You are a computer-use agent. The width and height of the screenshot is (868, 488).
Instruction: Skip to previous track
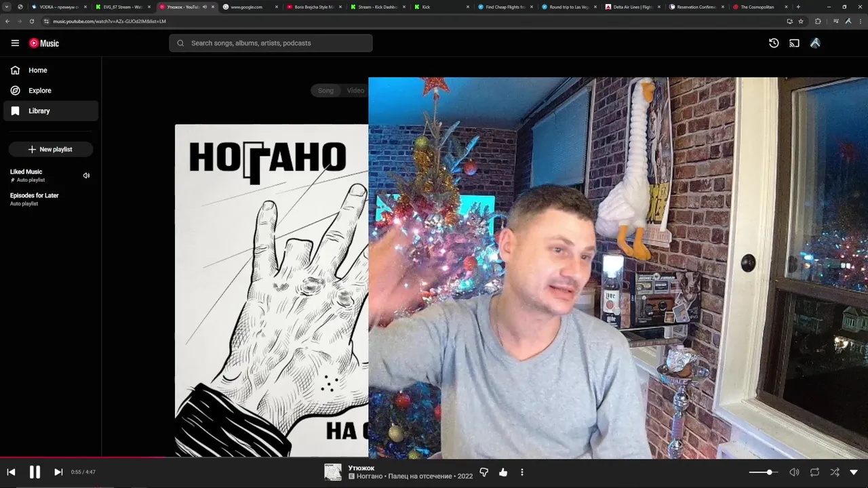[11, 472]
